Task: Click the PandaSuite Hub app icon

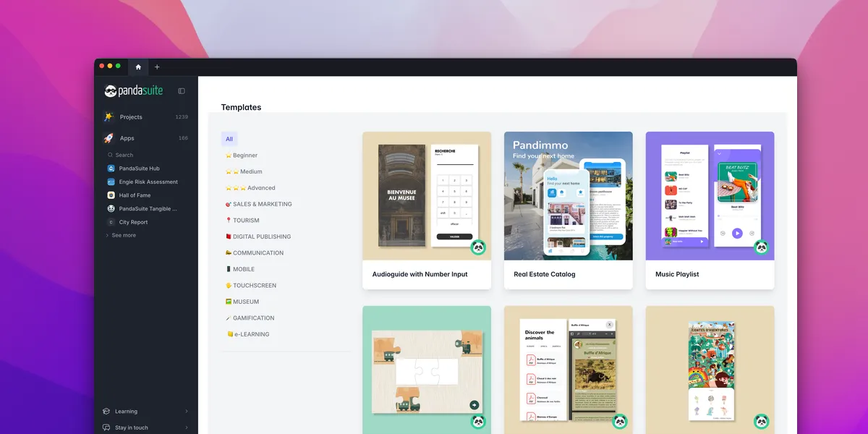Action: point(111,169)
